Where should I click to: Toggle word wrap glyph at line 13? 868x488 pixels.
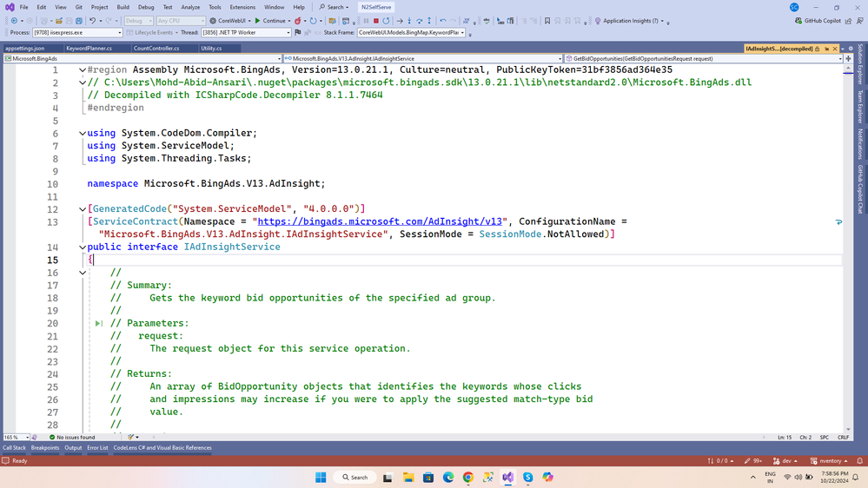pyautogui.click(x=838, y=222)
